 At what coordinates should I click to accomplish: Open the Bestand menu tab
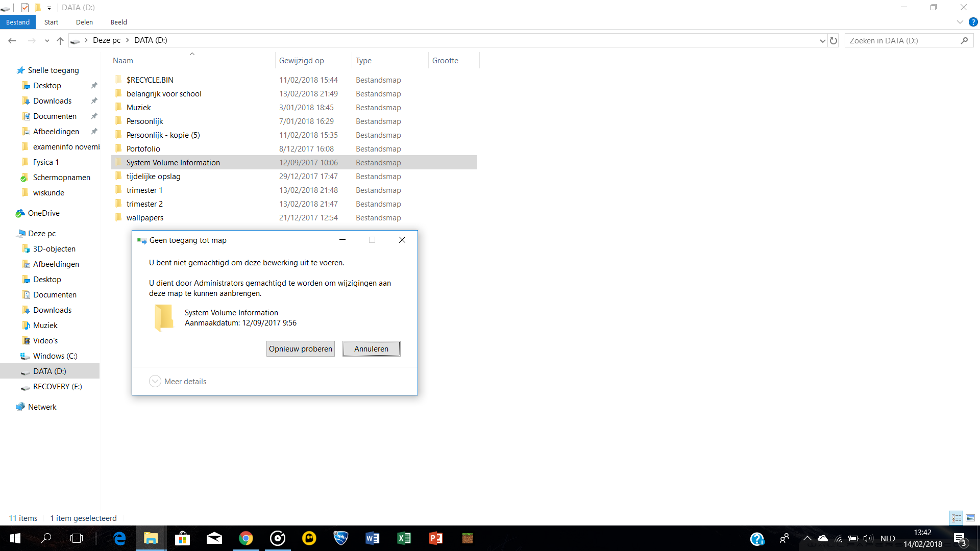click(18, 22)
